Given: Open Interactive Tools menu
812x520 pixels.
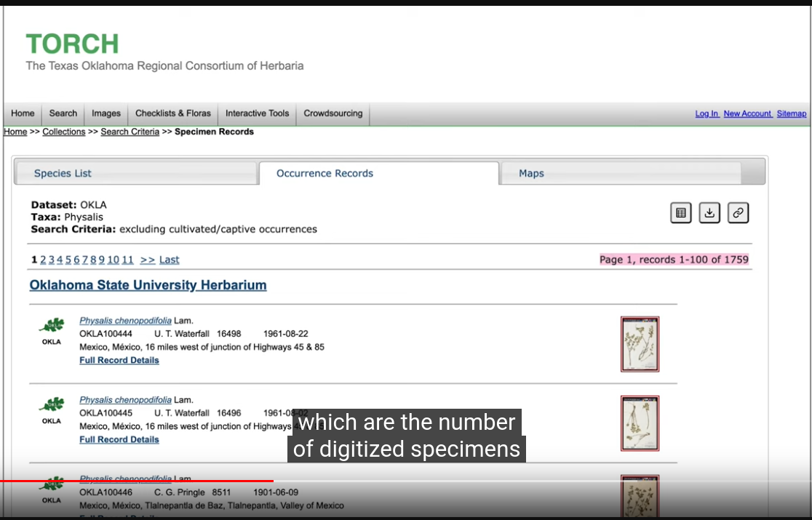Looking at the screenshot, I should [257, 113].
